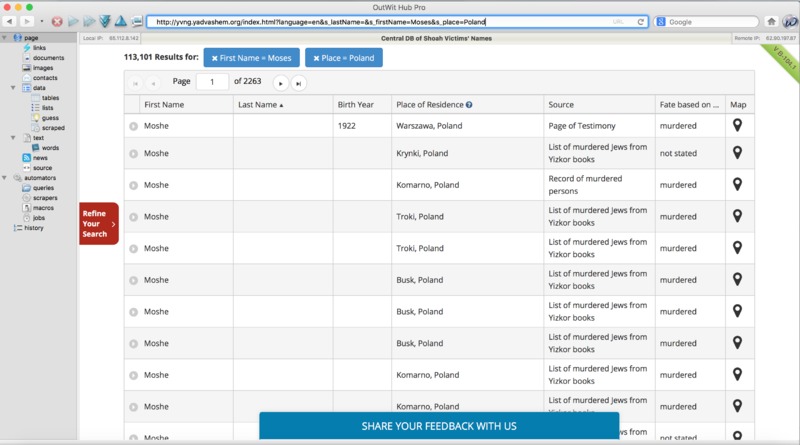Collapse the data tree node
The width and height of the screenshot is (800, 445).
[x=13, y=88]
